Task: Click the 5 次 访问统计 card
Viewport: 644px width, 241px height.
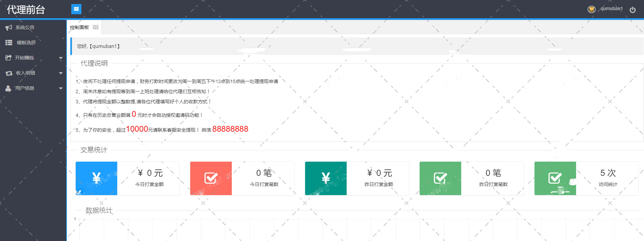Action: click(x=608, y=178)
